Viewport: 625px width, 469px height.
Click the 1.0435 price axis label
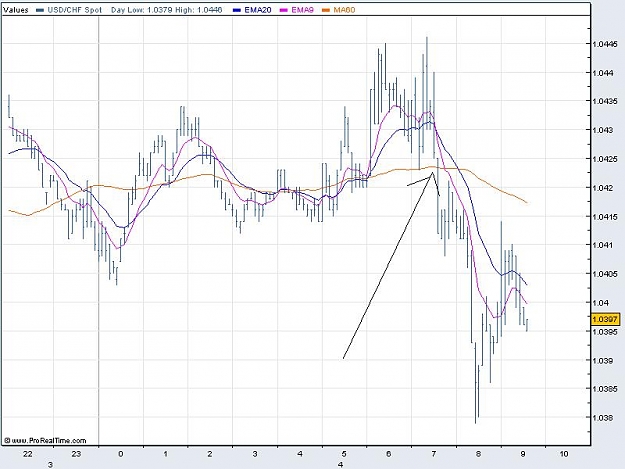tap(605, 102)
